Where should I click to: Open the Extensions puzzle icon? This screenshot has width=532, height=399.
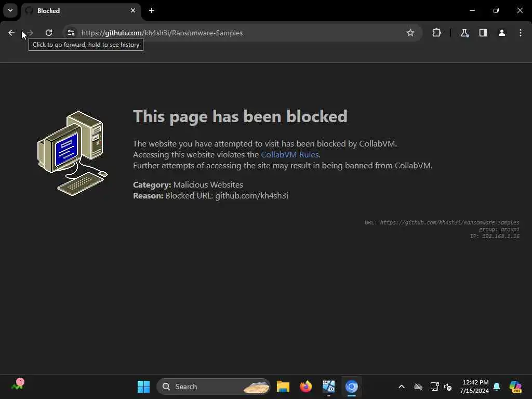(436, 33)
